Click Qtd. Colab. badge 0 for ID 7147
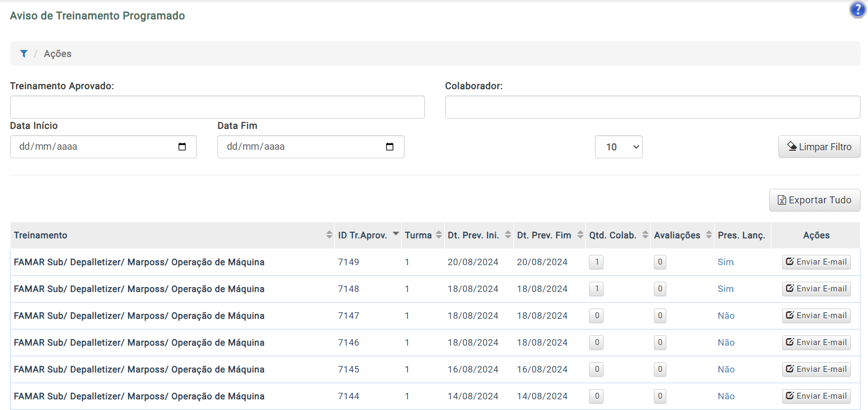The height and width of the screenshot is (410, 868). [x=597, y=316]
